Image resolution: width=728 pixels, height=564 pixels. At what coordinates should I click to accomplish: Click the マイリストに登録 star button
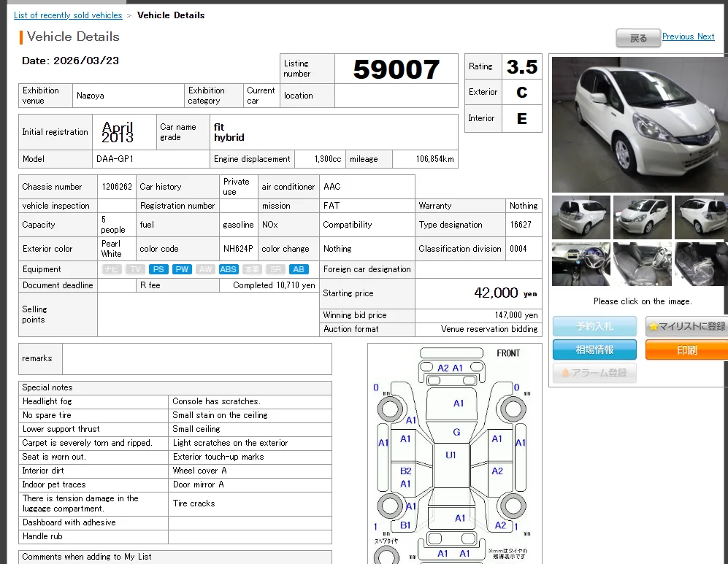point(686,326)
